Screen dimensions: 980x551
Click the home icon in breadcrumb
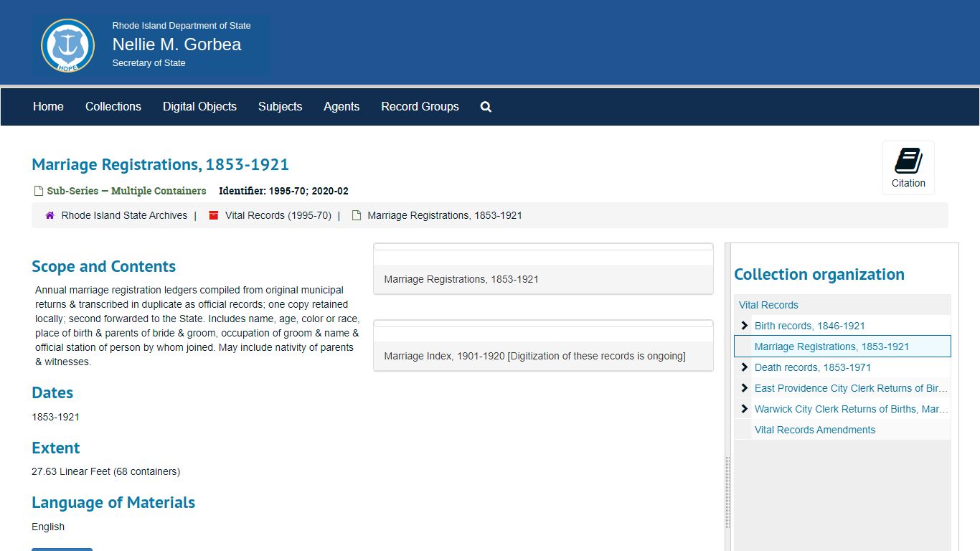point(50,215)
